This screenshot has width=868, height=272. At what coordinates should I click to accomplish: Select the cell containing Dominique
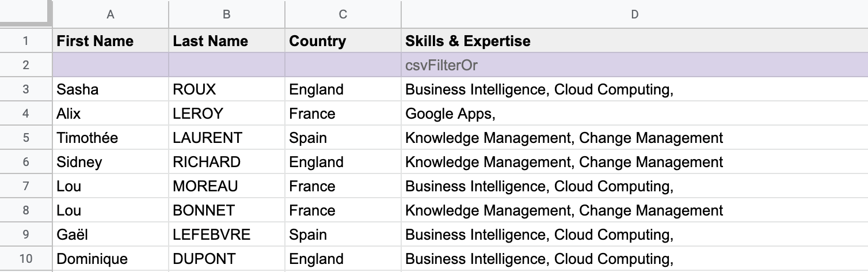(x=111, y=259)
